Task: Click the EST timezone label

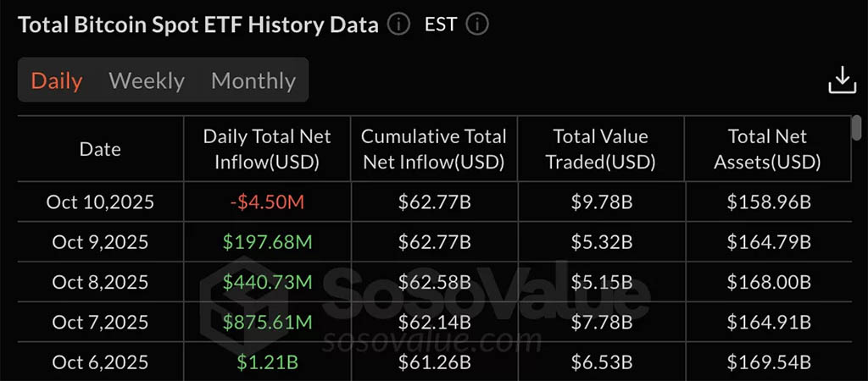Action: coord(440,24)
